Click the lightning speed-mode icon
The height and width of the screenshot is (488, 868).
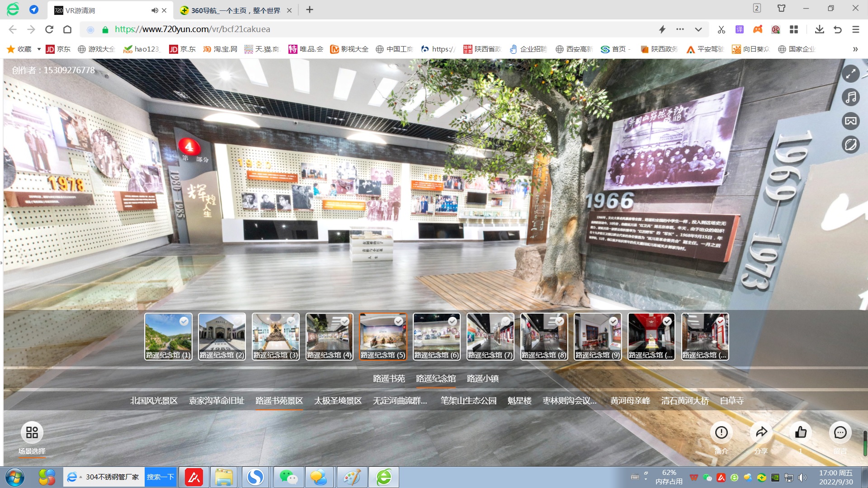662,29
